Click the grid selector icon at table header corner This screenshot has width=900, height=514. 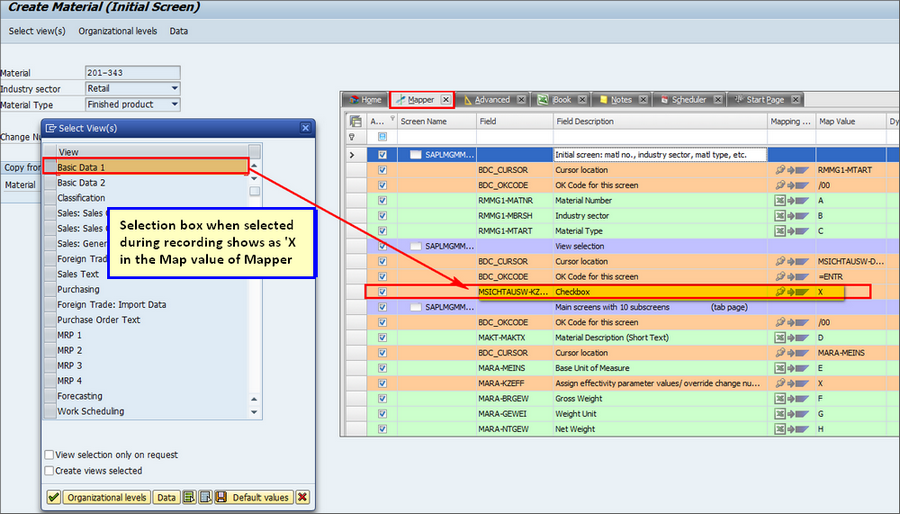[x=355, y=121]
